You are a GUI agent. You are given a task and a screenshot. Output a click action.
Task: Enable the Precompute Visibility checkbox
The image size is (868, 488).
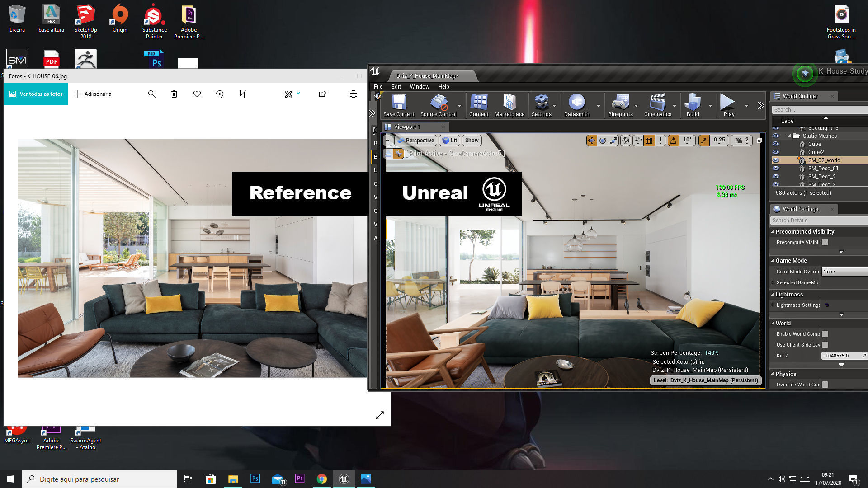pos(825,242)
